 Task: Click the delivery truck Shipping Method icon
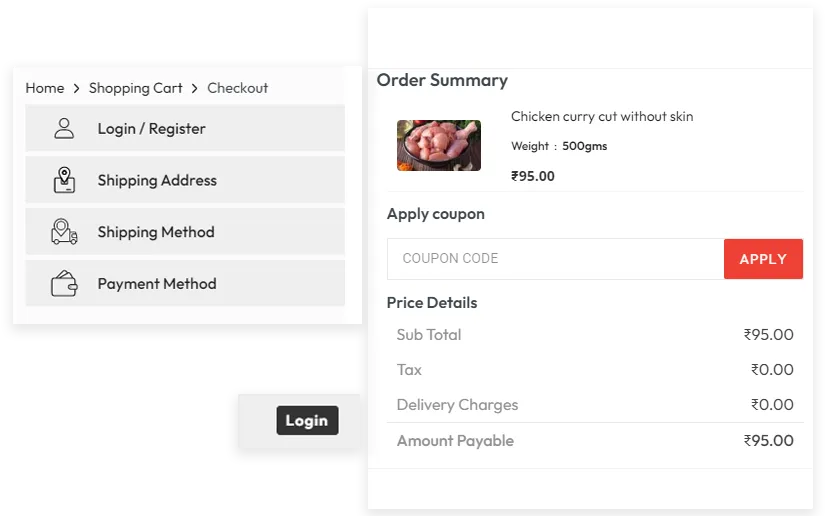pyautogui.click(x=64, y=232)
